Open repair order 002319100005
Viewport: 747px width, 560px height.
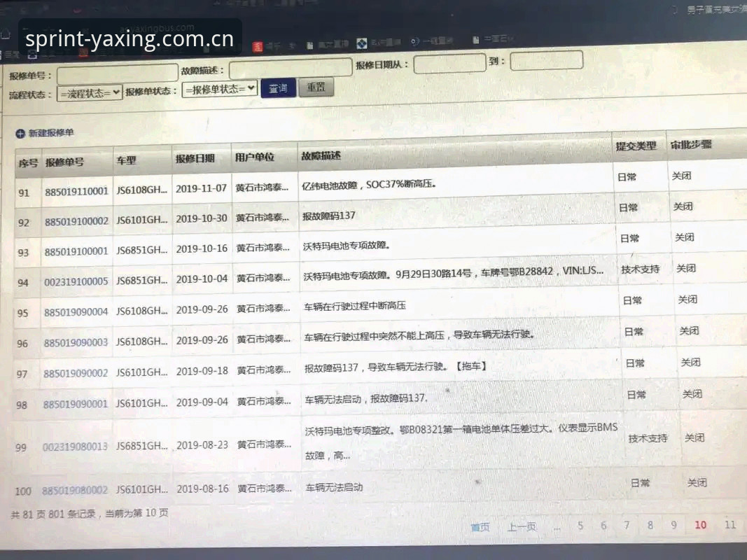point(76,281)
